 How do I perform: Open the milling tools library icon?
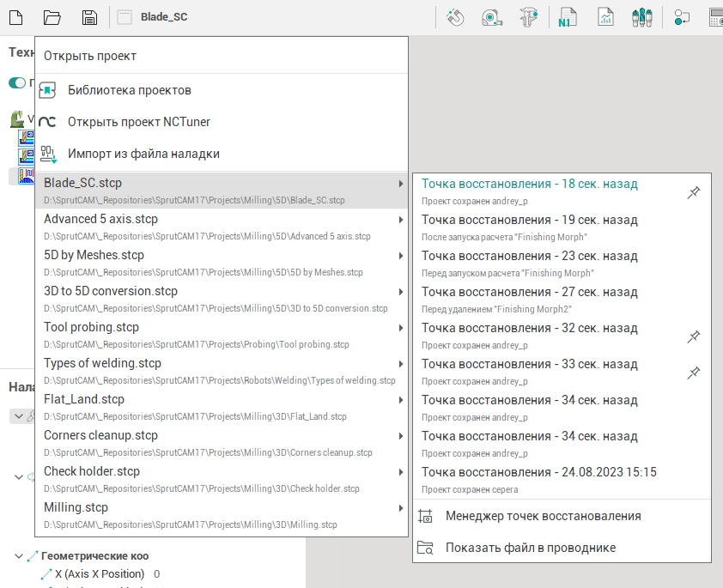(x=642, y=17)
